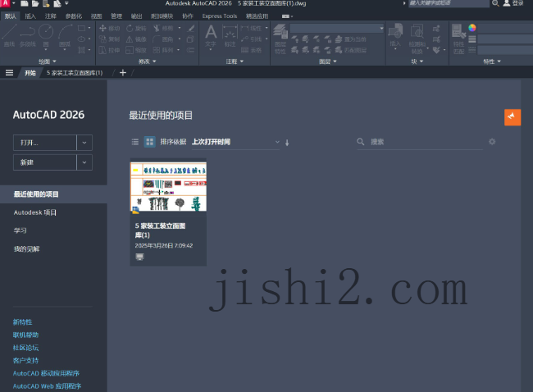Expand the 注释 ribbon panel title

point(235,62)
